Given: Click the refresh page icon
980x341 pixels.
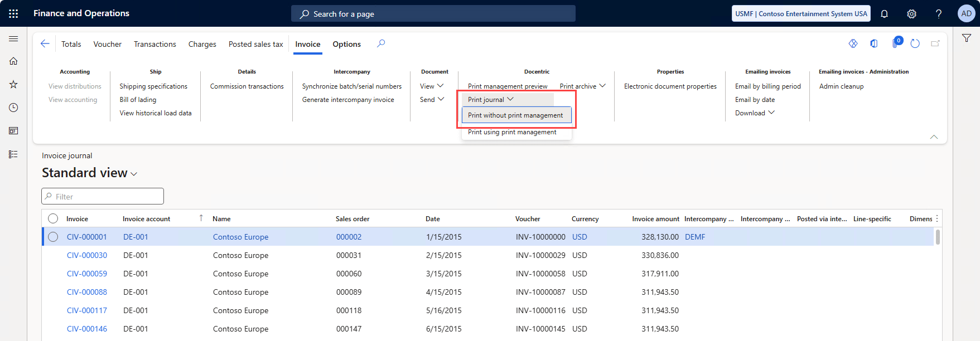Looking at the screenshot, I should (915, 43).
